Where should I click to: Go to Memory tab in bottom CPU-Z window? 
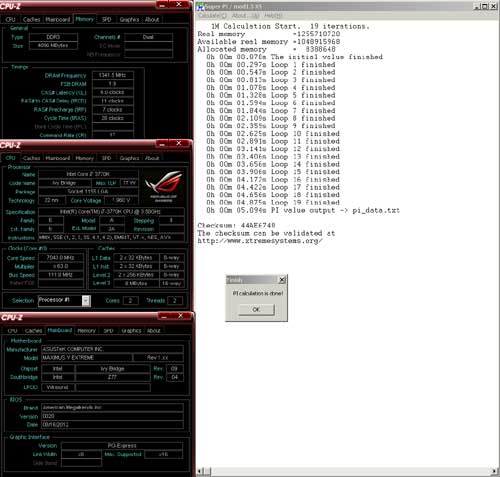pos(86,331)
